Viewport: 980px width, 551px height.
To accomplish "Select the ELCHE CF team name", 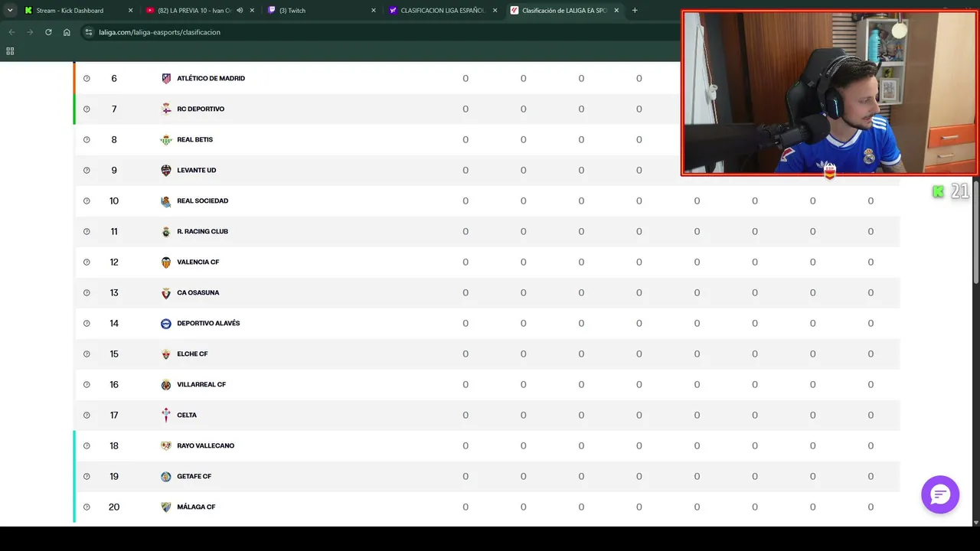I will (x=192, y=354).
